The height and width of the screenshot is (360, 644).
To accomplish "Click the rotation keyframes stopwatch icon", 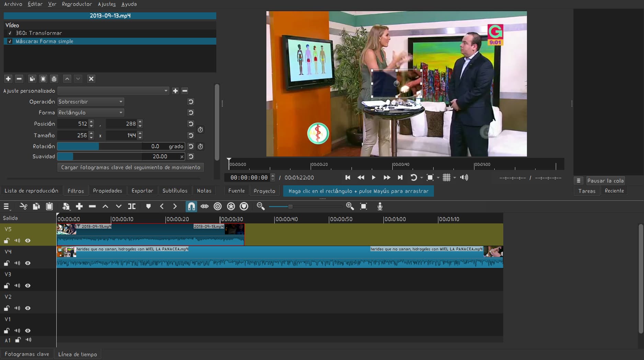I will pos(200,147).
